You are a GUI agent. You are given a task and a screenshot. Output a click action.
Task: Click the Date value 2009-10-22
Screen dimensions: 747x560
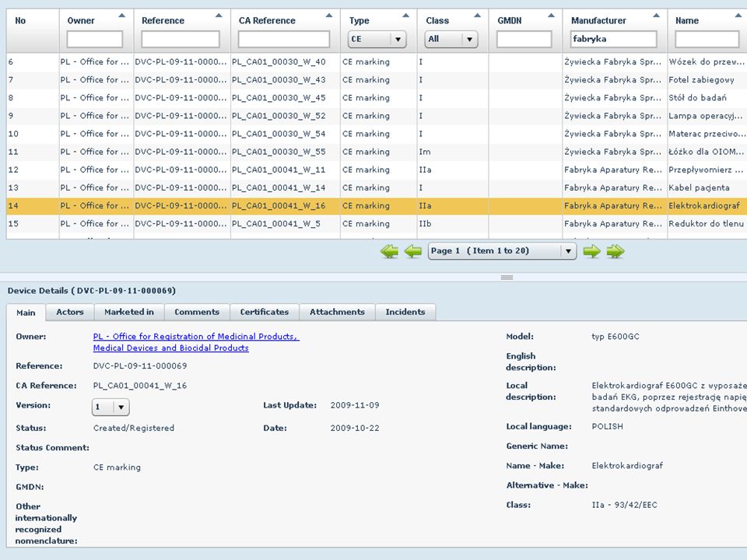click(355, 428)
